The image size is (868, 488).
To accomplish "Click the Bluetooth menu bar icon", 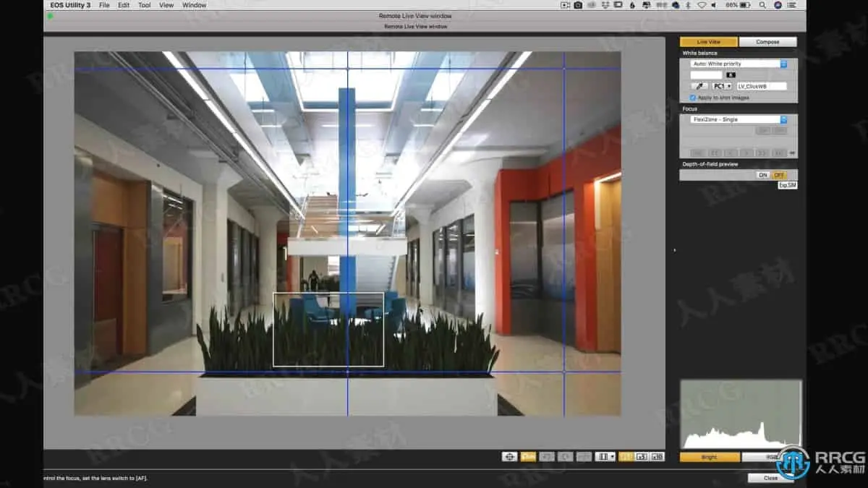I will pyautogui.click(x=688, y=5).
